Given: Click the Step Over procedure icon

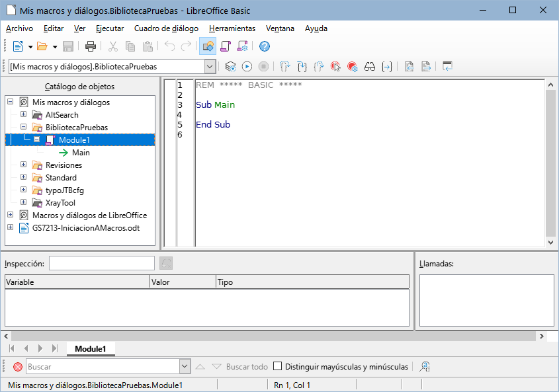Looking at the screenshot, I should (x=285, y=67).
